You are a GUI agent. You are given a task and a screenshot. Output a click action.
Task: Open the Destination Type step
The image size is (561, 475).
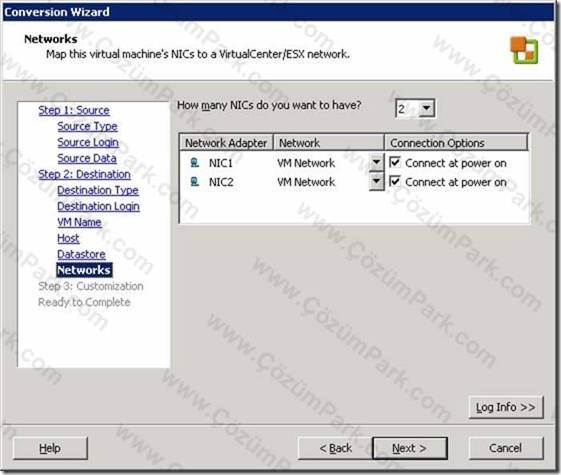[x=98, y=190]
